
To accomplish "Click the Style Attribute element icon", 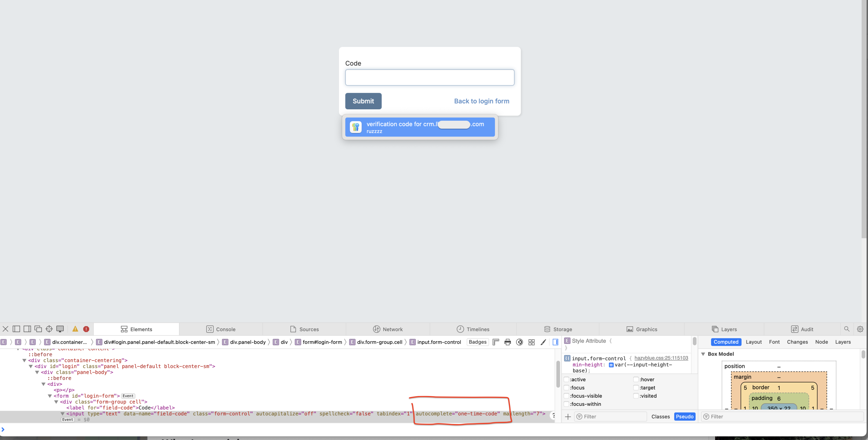I will 567,341.
